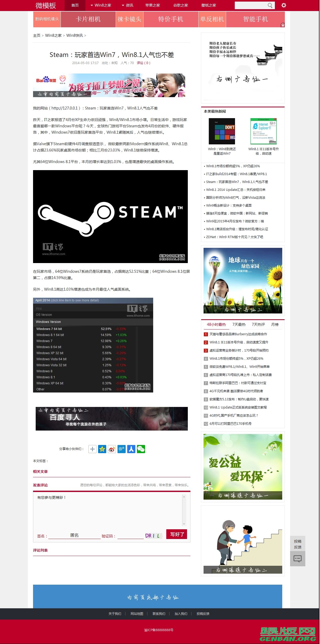
Task: Open ranked item 特斯拉联手阿里巴巴
Action: 238,383
